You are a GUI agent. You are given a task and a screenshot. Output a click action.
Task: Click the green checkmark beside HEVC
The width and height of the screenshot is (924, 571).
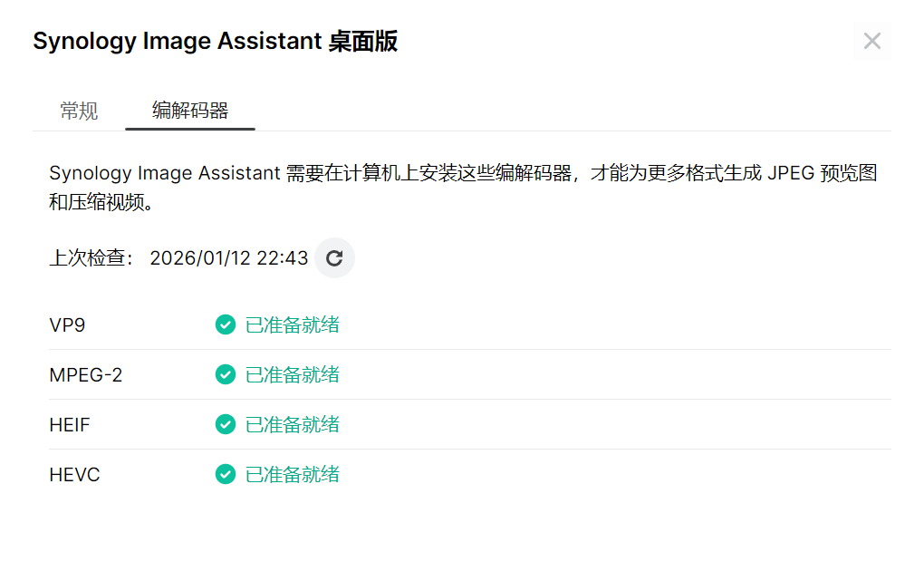tap(226, 474)
